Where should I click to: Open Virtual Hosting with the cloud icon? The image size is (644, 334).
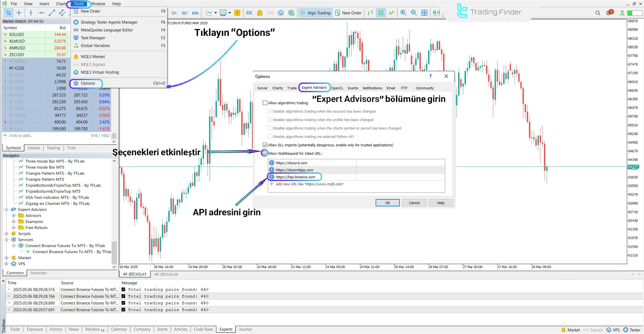point(281,13)
